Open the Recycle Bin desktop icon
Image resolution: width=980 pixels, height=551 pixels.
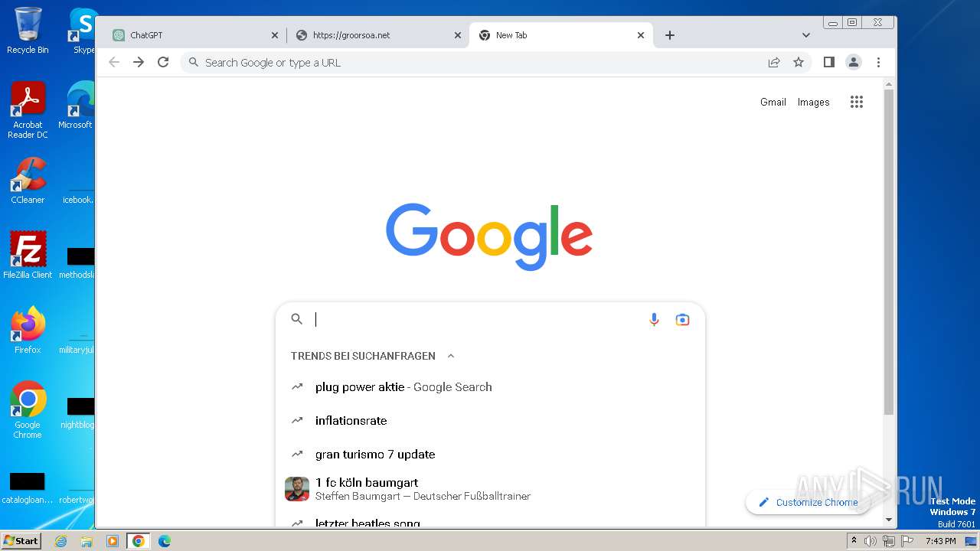click(x=28, y=31)
